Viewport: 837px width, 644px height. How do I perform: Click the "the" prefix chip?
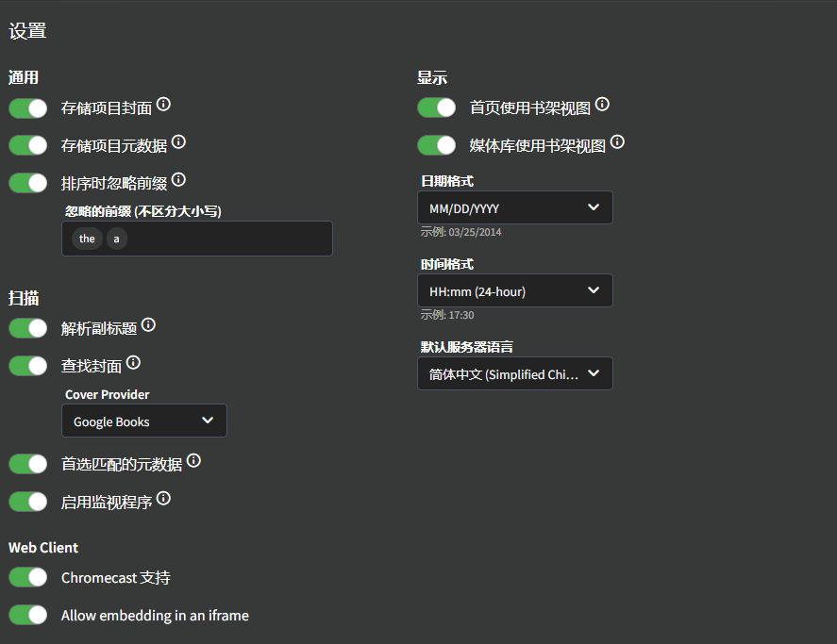coord(87,239)
